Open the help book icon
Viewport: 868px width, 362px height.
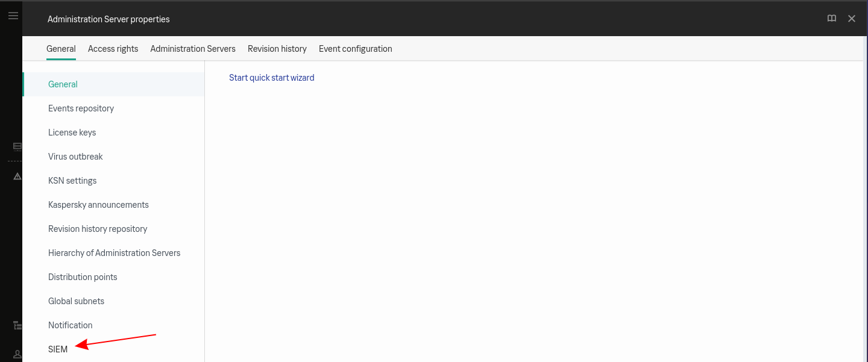(832, 19)
